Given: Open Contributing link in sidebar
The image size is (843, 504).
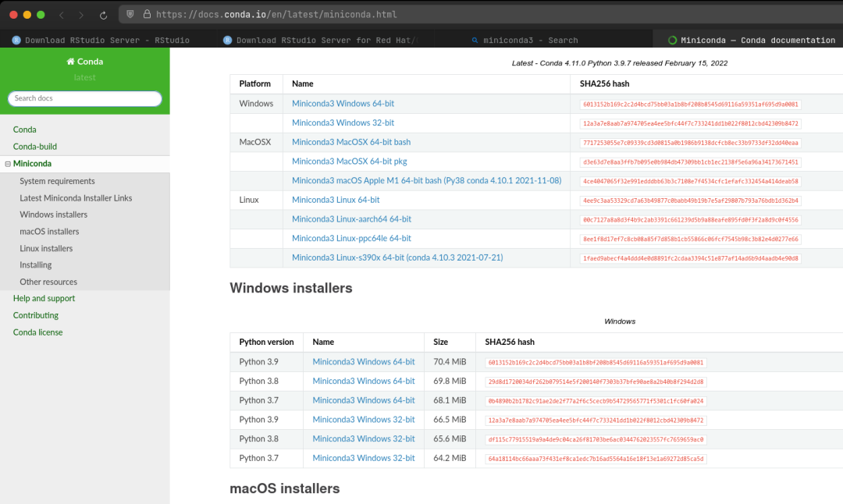Looking at the screenshot, I should (x=36, y=315).
